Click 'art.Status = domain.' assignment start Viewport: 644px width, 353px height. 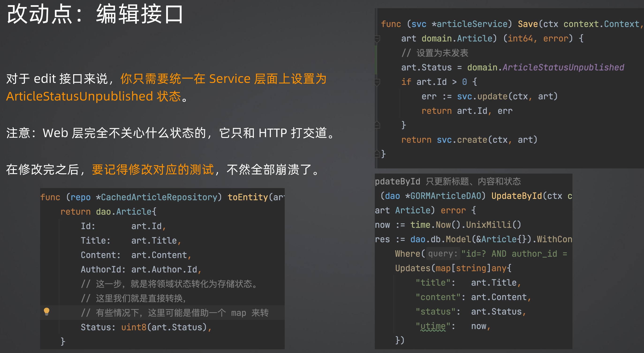point(451,68)
